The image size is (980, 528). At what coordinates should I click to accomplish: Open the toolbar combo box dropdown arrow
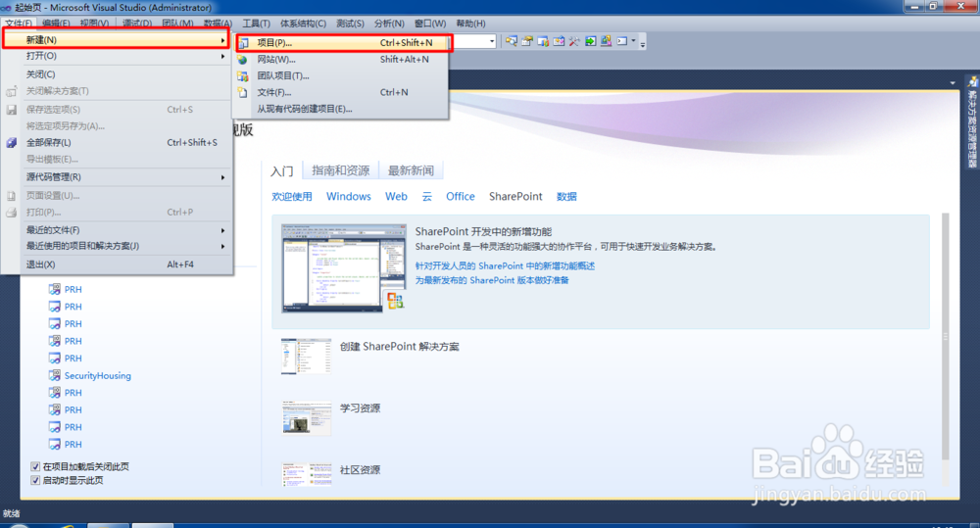click(x=492, y=41)
